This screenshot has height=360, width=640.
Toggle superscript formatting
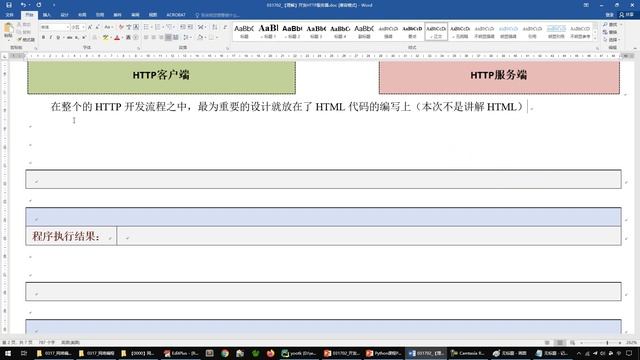84,38
